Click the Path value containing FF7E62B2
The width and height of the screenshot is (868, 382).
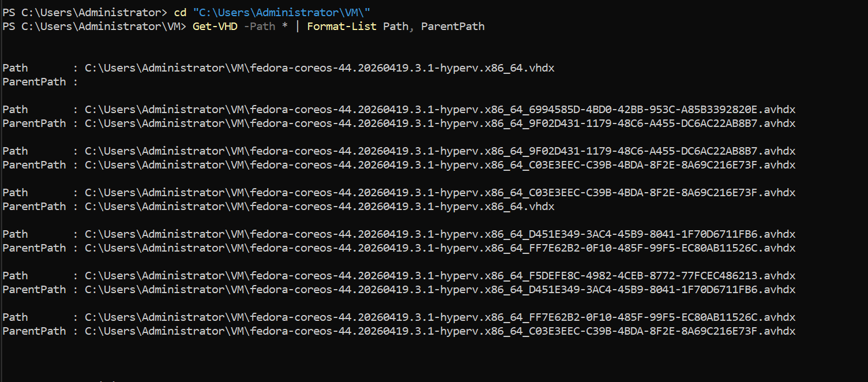(440, 317)
